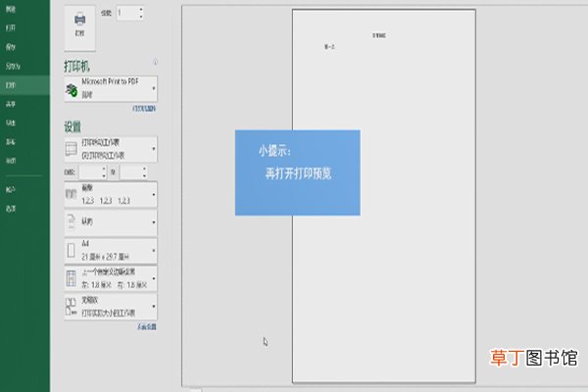Click the pages-from input field
588x392 pixels.
tap(90, 172)
